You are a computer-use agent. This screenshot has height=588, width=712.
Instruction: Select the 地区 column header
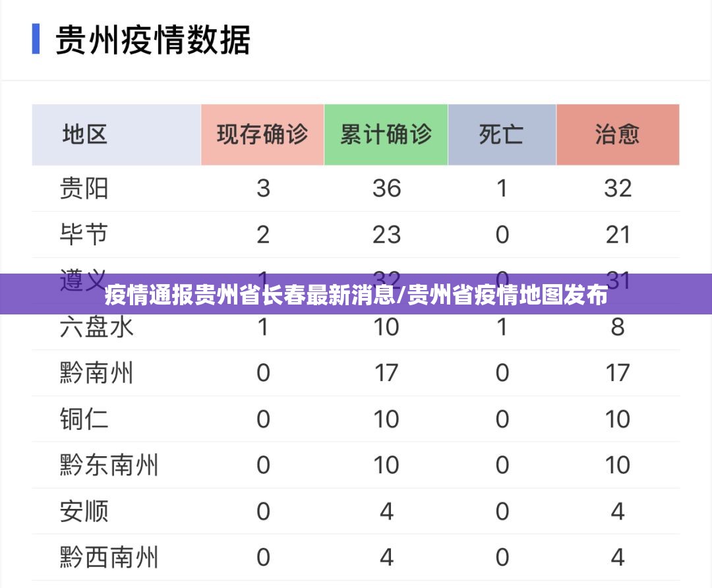pos(85,135)
